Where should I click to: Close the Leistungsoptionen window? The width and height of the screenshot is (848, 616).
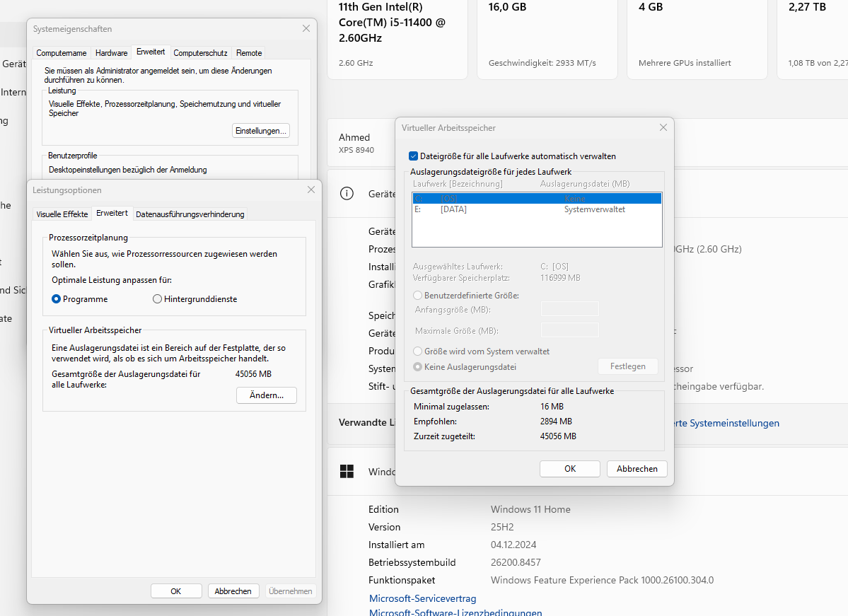tap(311, 190)
